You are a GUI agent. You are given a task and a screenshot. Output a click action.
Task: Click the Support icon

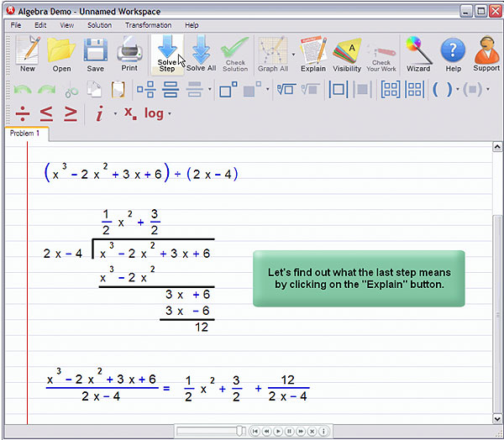coord(486,54)
